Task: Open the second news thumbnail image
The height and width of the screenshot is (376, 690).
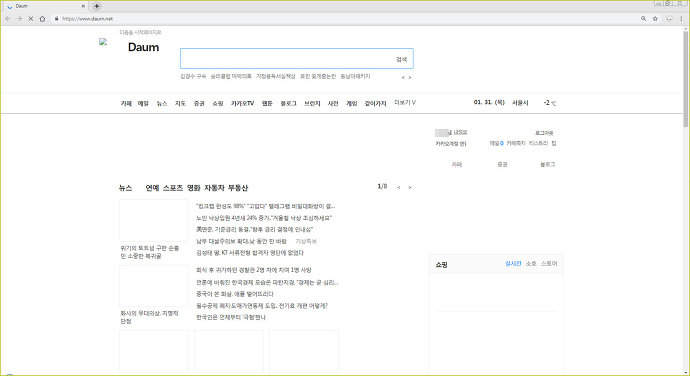Action: coord(154,286)
